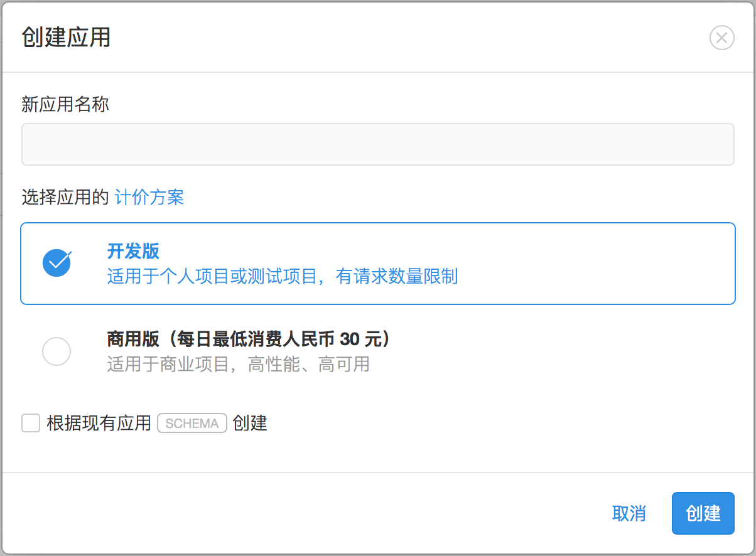Click the 根据现有应用 checkbox label text
The image size is (756, 556).
[x=99, y=424]
